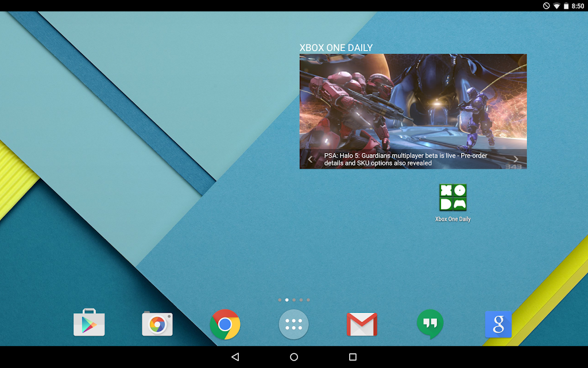Image resolution: width=588 pixels, height=368 pixels.
Task: Open the Google search app
Action: tap(498, 324)
